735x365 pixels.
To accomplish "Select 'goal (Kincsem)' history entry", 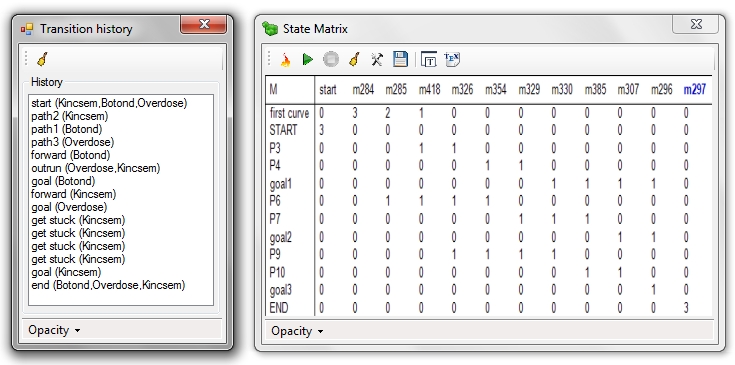I will point(66,272).
